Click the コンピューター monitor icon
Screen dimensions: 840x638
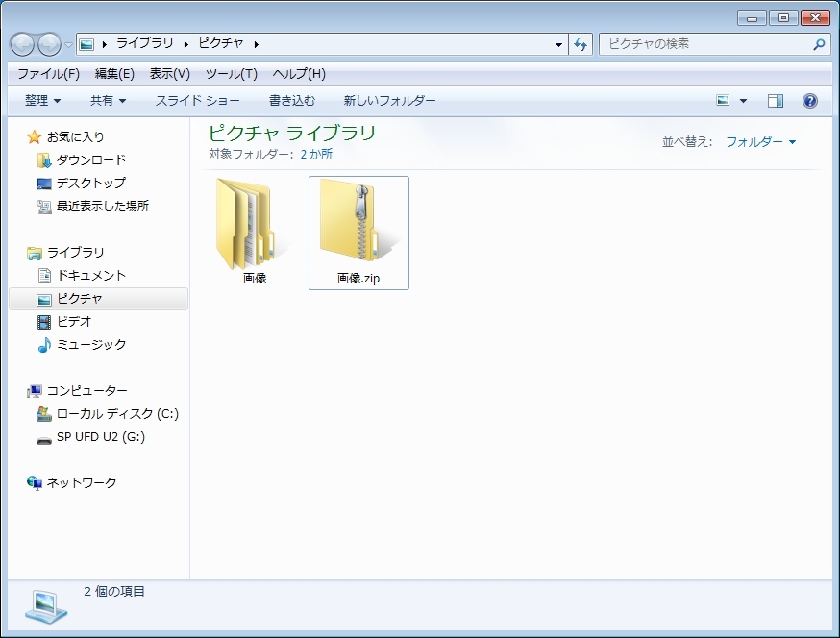[35, 392]
